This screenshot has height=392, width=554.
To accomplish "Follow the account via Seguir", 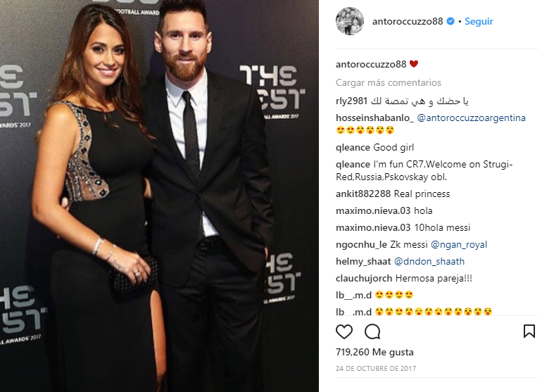I will pyautogui.click(x=479, y=21).
